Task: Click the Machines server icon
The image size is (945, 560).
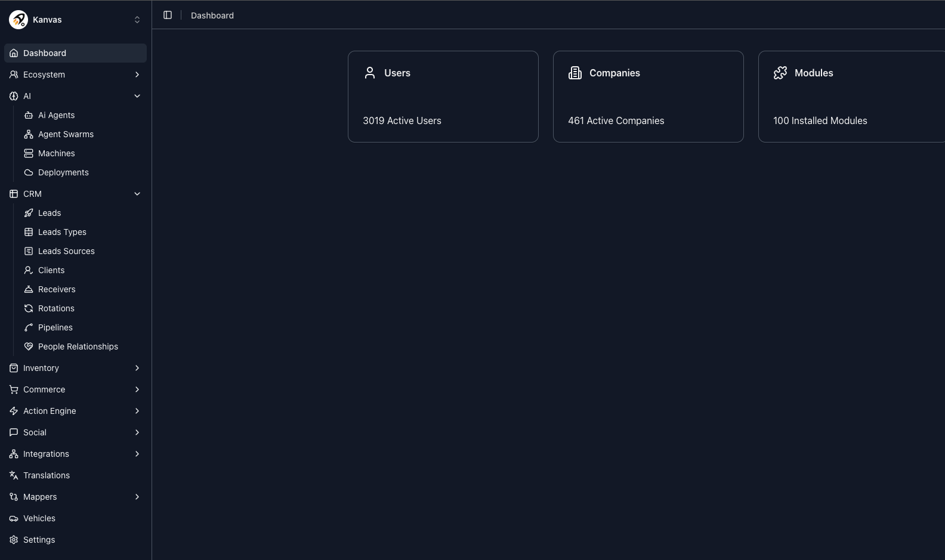Action: tap(29, 153)
